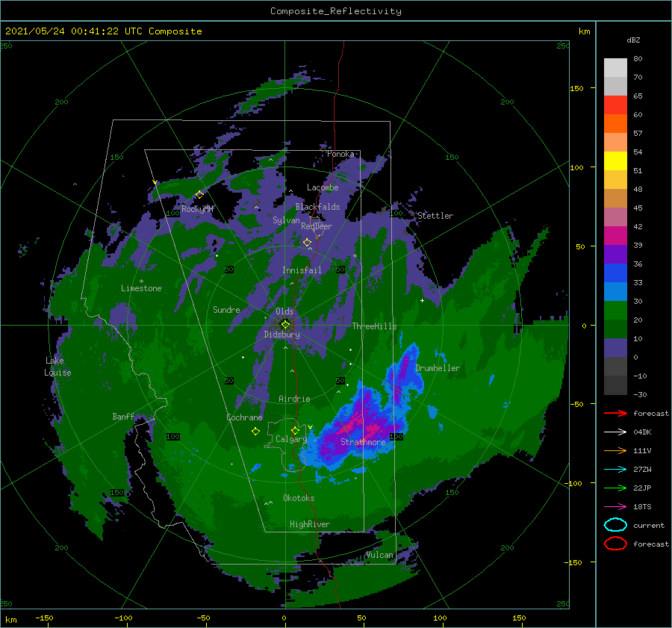The height and width of the screenshot is (628, 672).
Task: Click the 'Sundre' city label
Action: tap(226, 309)
